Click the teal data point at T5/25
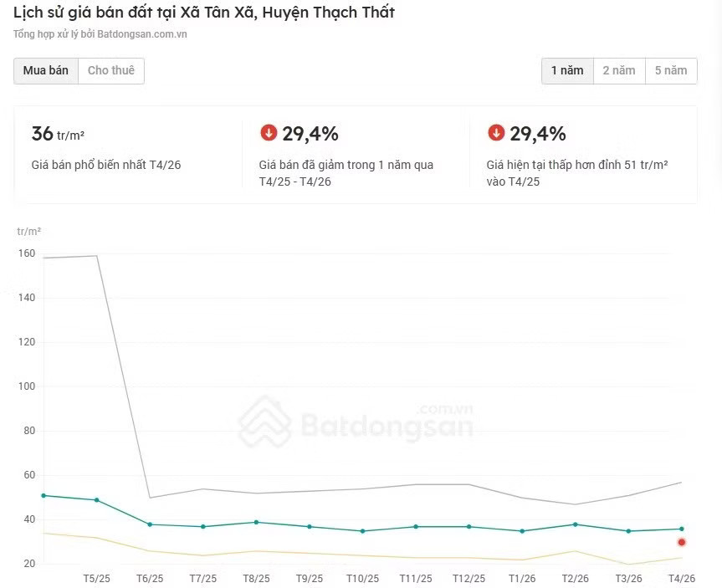 pyautogui.click(x=97, y=499)
